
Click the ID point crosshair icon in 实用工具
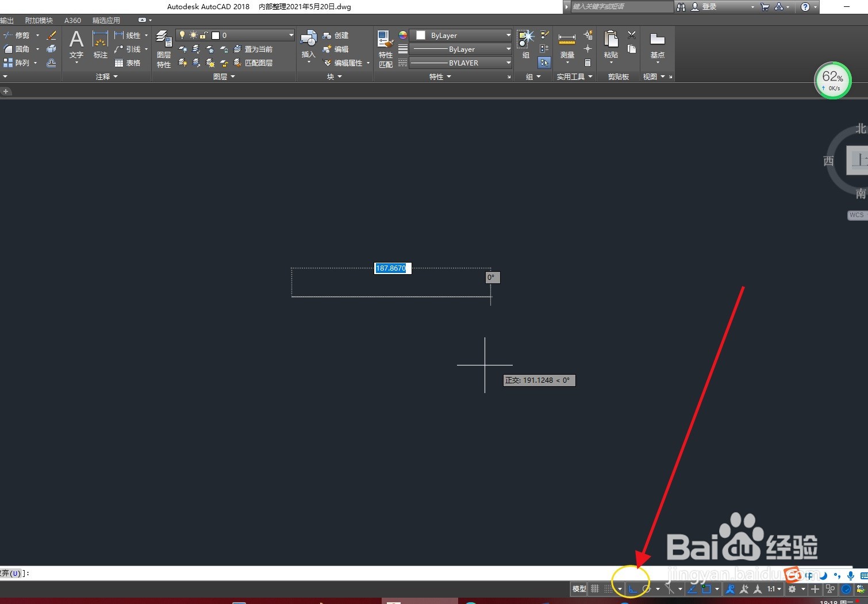pyautogui.click(x=587, y=49)
